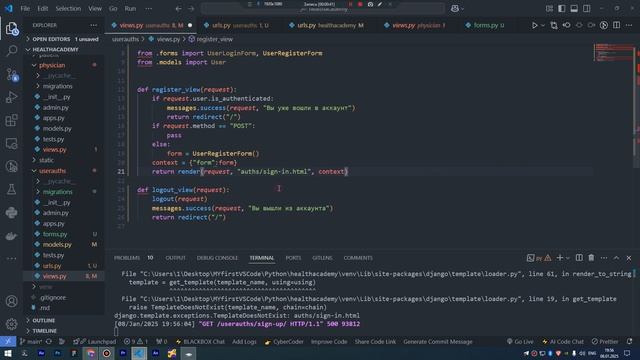Open the Selection menu
The height and width of the screenshot is (360, 640).
coord(68,8)
